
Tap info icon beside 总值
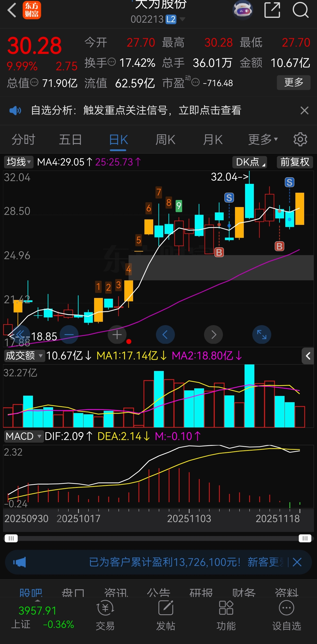[x=34, y=82]
